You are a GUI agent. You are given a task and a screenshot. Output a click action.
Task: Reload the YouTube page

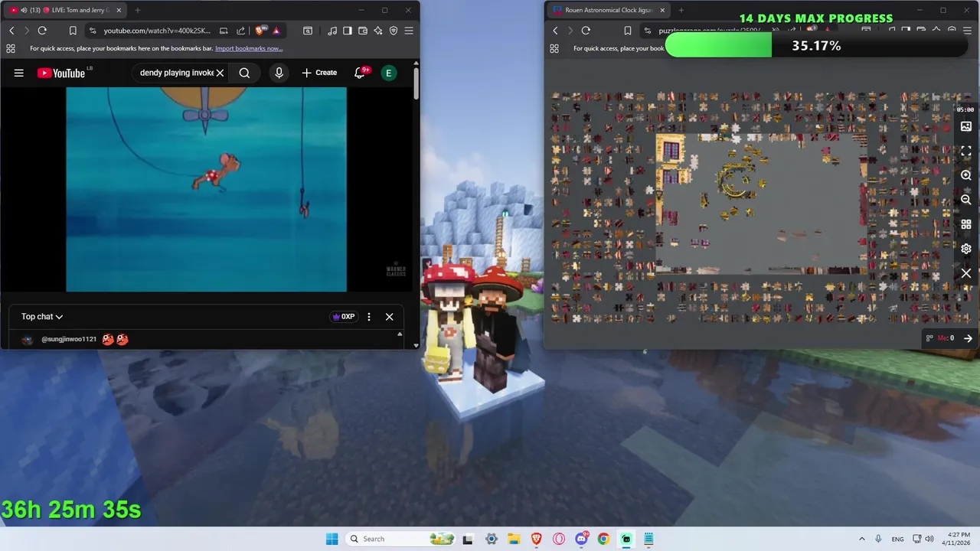[x=42, y=31]
